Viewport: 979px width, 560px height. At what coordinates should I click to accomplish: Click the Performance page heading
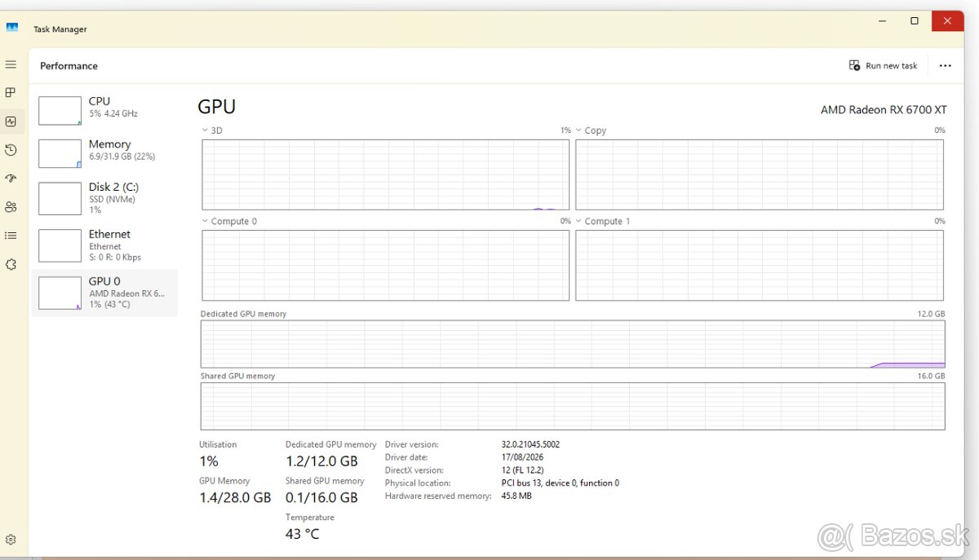tap(69, 66)
